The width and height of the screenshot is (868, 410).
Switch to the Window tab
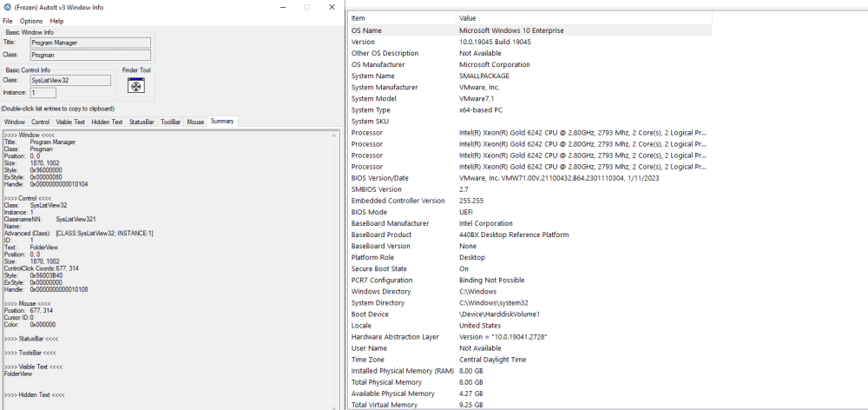pos(15,122)
